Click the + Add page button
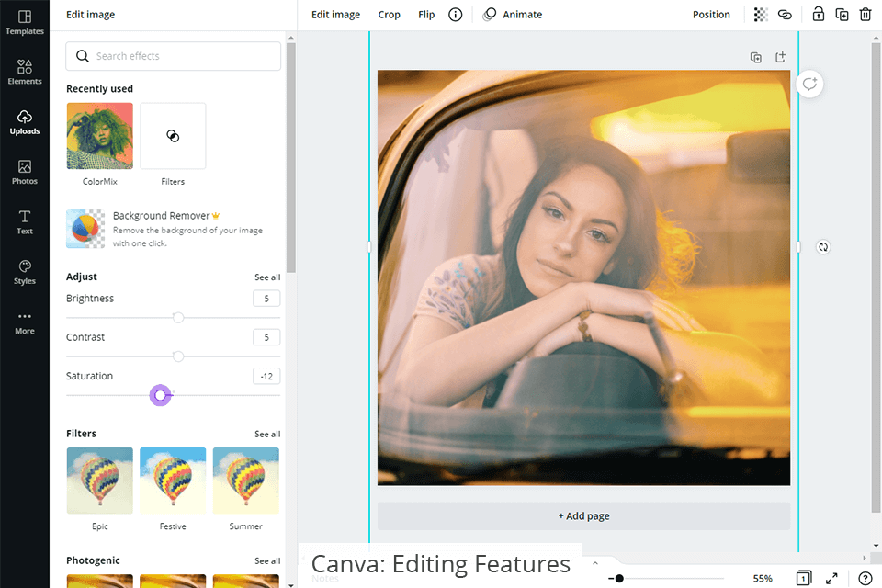 [584, 516]
